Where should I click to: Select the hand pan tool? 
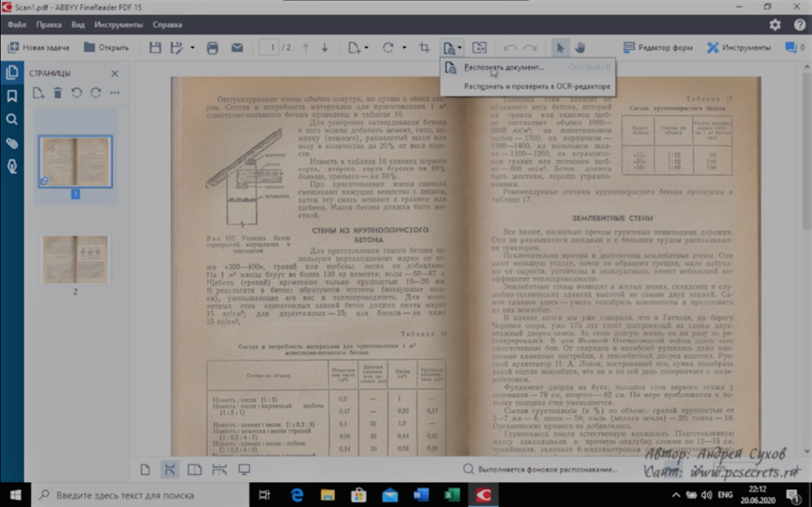click(580, 47)
